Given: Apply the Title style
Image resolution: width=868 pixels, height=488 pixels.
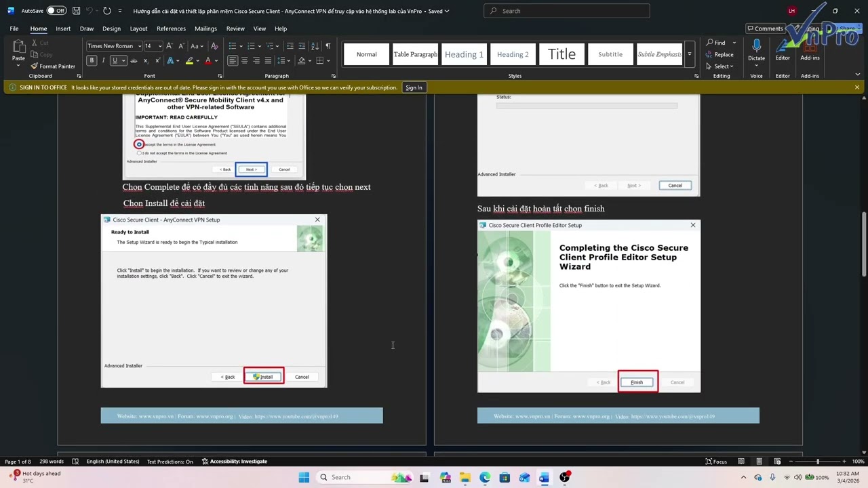Looking at the screenshot, I should [561, 54].
